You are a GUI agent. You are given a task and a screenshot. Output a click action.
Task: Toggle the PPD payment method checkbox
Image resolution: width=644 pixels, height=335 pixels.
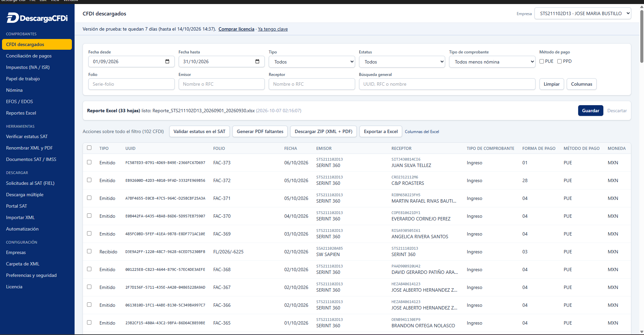coord(559,61)
